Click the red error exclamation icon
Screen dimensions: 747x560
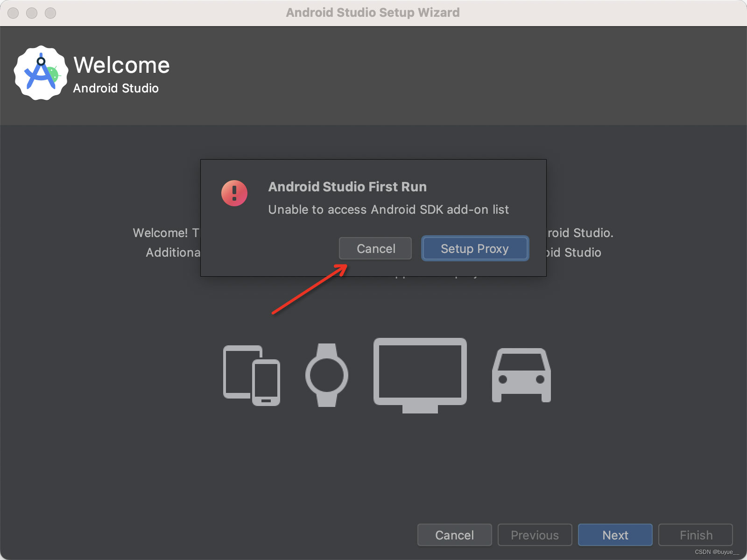coord(234,193)
